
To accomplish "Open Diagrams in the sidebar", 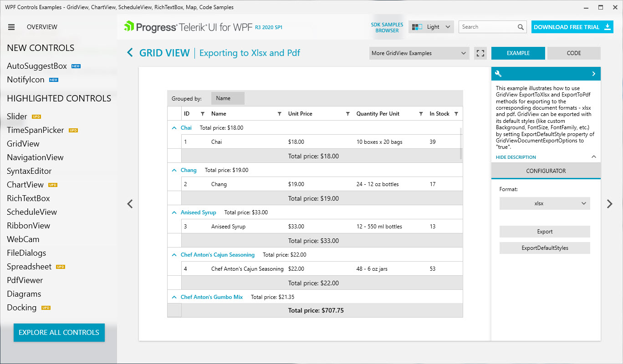I will point(24,294).
